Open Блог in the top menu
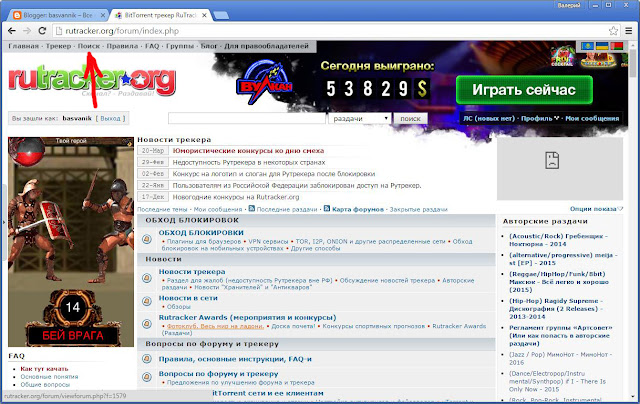 click(x=209, y=46)
